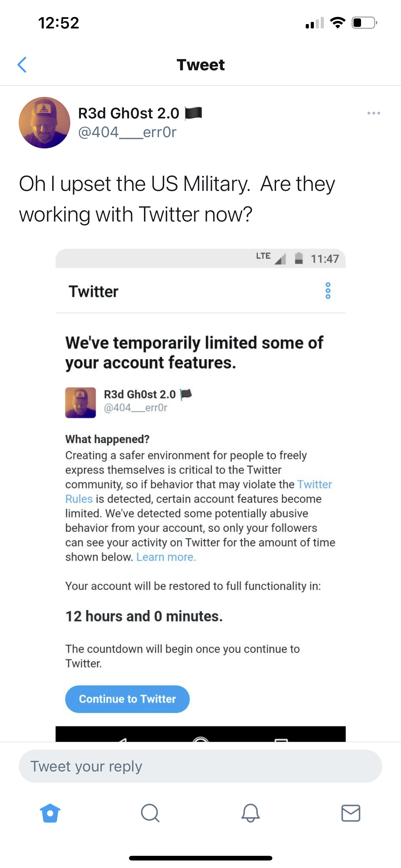Focus the Tweet your reply field
Screen dimensions: 401x868
pos(200,766)
